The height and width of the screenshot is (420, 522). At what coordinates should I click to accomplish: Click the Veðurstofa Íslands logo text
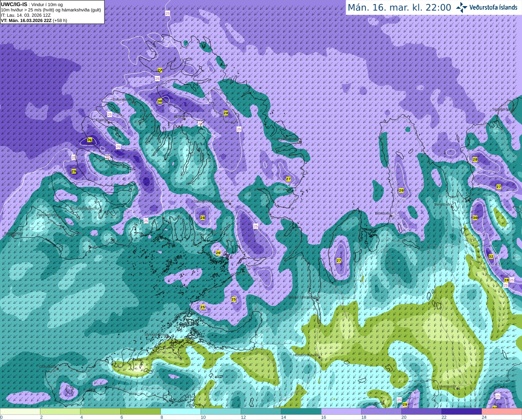493,7
